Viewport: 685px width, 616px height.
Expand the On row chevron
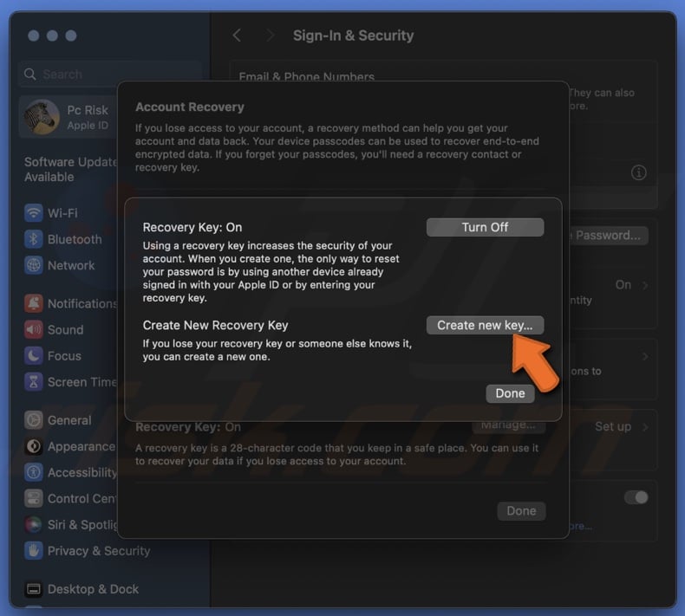(645, 285)
